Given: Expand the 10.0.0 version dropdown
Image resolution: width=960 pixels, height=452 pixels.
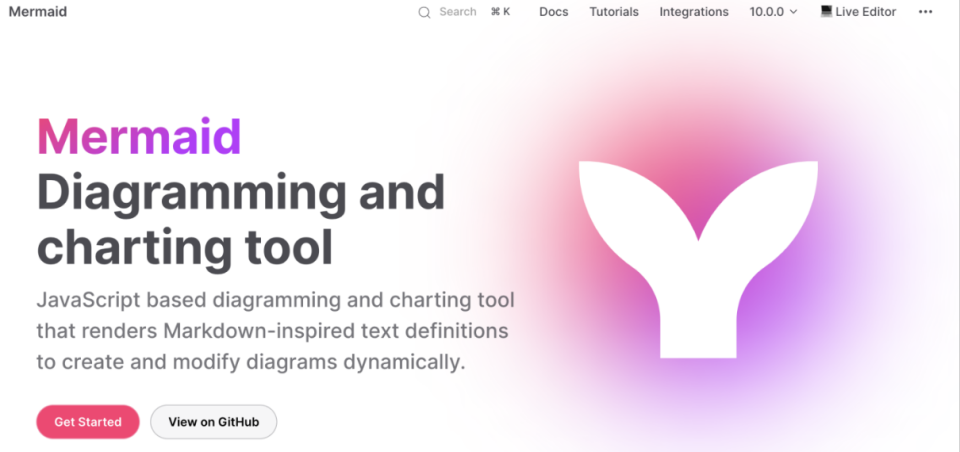Looking at the screenshot, I should 774,12.
